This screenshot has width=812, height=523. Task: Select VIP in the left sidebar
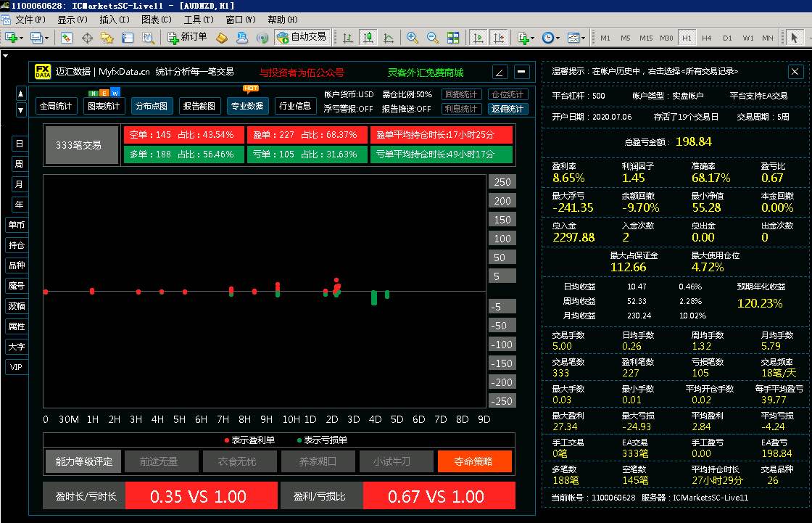17,367
